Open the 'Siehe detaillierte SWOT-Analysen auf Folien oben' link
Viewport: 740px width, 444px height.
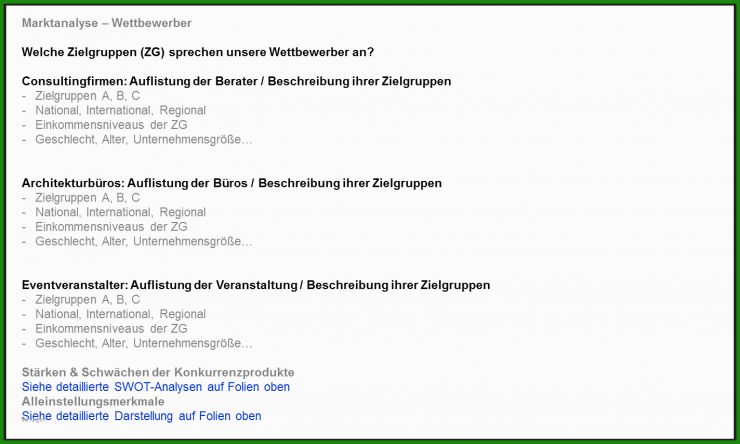coord(156,387)
